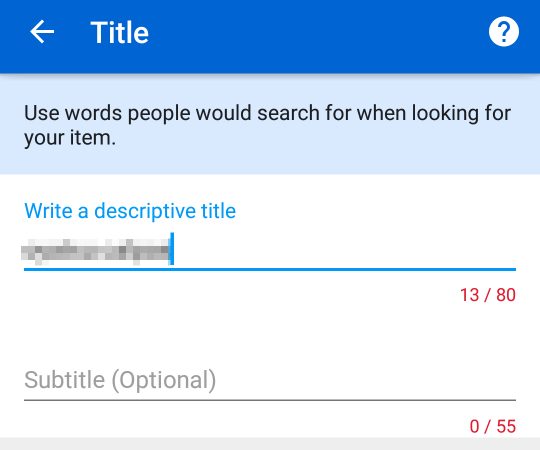Click the 13 / 80 character counter
The width and height of the screenshot is (540, 450).
pos(488,295)
